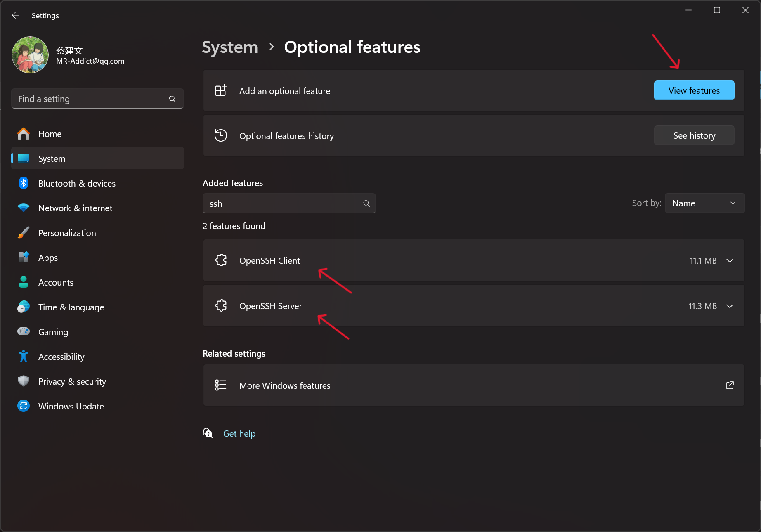
Task: Click the More Windows features list icon
Action: (221, 385)
